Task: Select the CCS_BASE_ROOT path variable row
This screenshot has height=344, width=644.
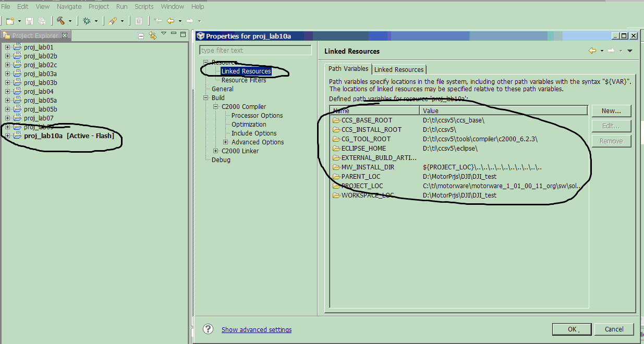Action: tap(459, 120)
